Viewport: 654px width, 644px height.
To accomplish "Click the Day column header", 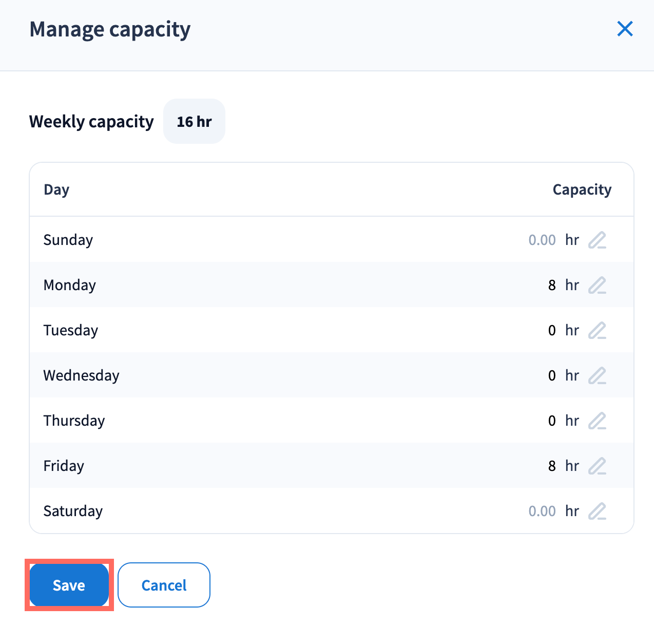I will pyautogui.click(x=56, y=190).
